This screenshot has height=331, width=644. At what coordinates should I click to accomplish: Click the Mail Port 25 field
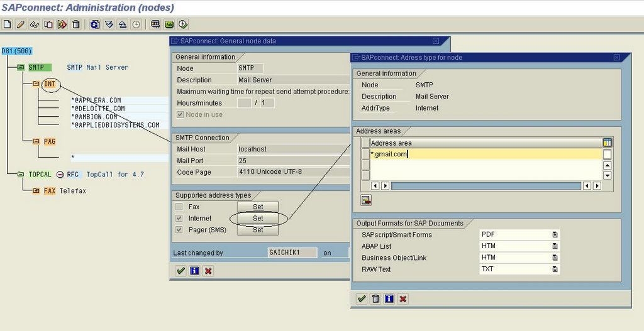click(293, 161)
